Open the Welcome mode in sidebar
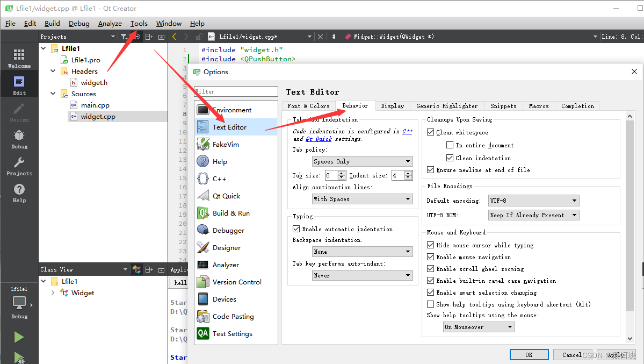Viewport: 644px width, 364px height. (19, 59)
